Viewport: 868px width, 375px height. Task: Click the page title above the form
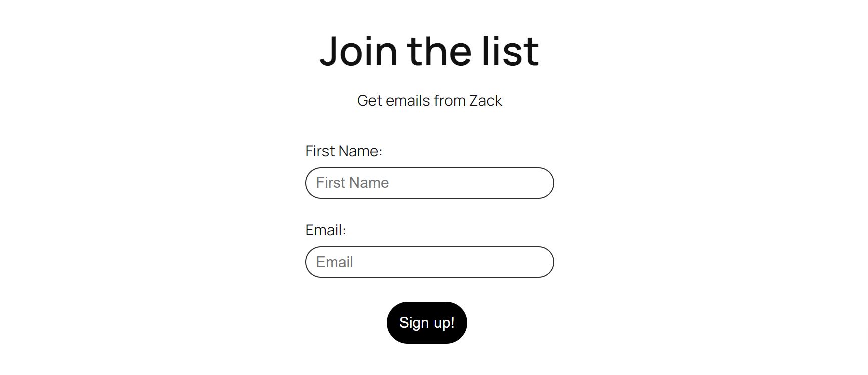pyautogui.click(x=429, y=50)
